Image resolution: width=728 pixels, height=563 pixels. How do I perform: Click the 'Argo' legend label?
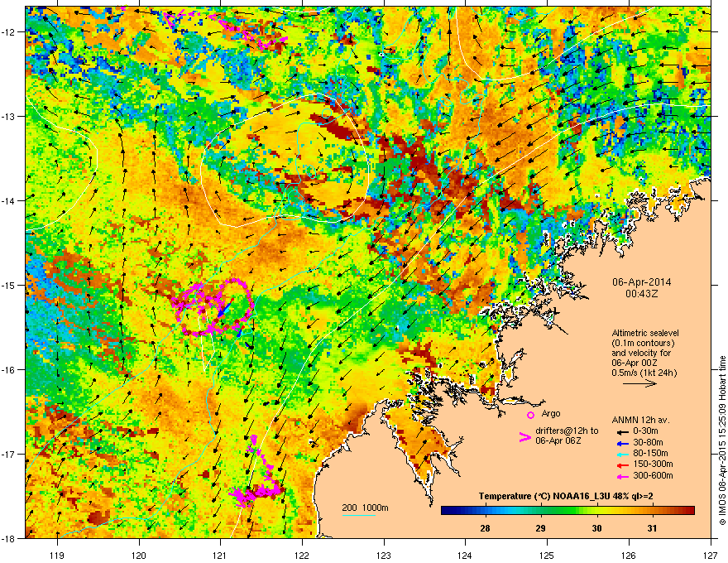click(x=551, y=413)
